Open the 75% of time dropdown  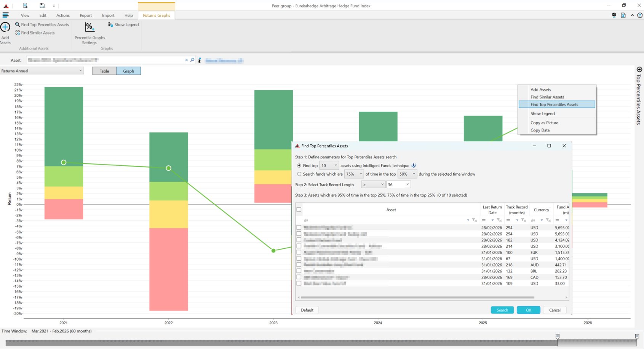360,174
